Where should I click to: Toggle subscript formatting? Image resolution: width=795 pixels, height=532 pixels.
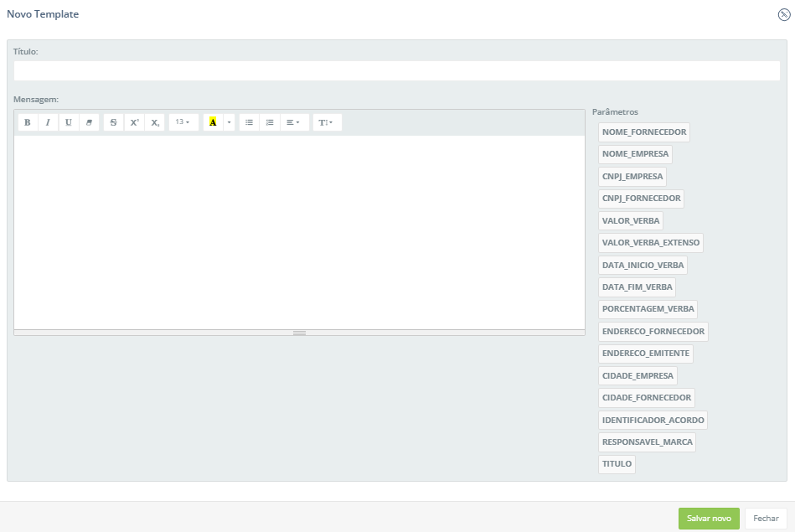(155, 122)
